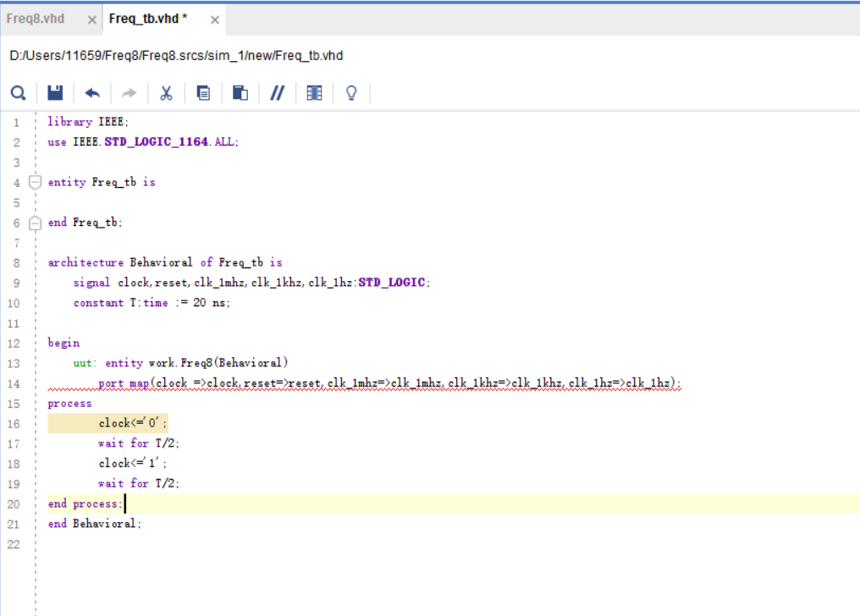Click the clock<='1'; statement
The image size is (860, 616).
click(133, 464)
